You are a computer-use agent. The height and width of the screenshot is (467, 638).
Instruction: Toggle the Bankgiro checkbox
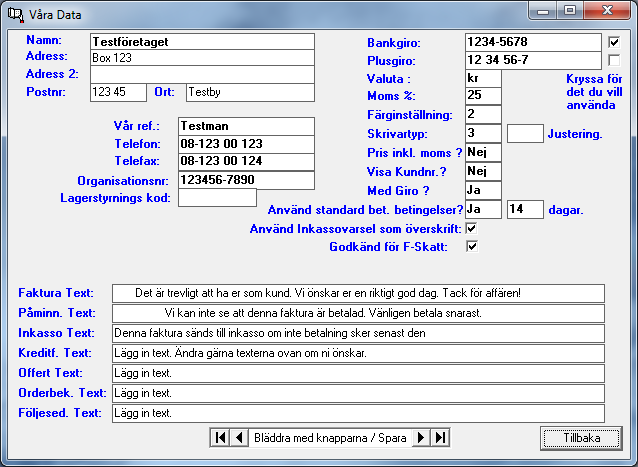[614, 42]
